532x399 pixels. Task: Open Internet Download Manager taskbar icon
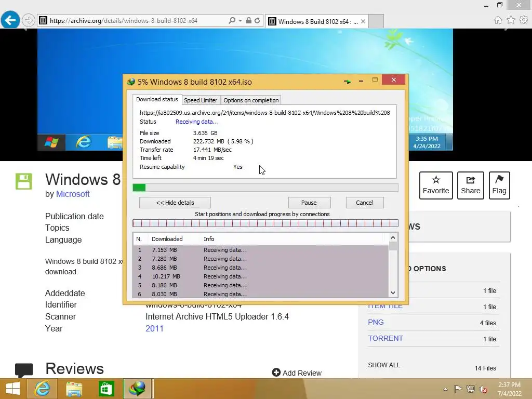point(137,389)
